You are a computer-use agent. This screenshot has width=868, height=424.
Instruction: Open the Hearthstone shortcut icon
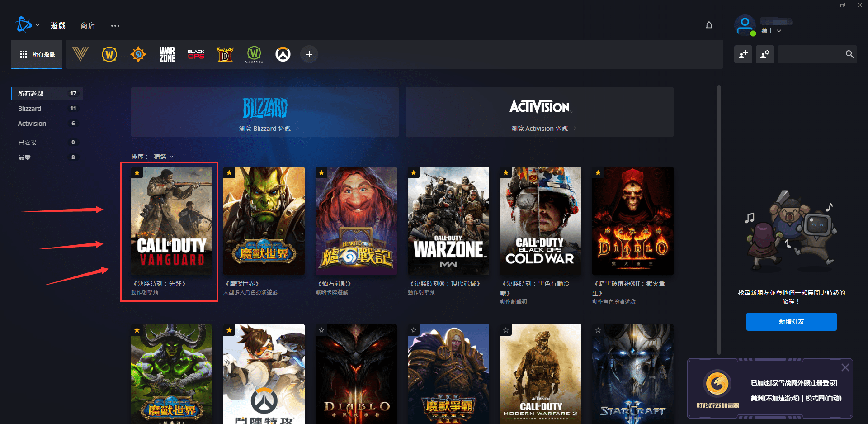click(138, 54)
